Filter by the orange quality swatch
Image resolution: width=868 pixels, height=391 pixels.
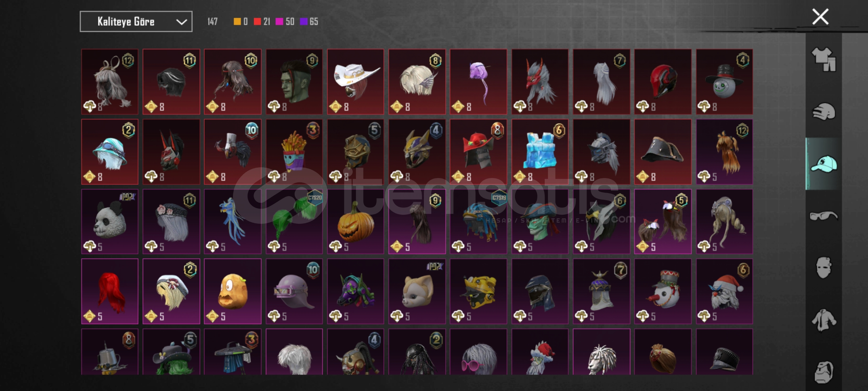(237, 22)
